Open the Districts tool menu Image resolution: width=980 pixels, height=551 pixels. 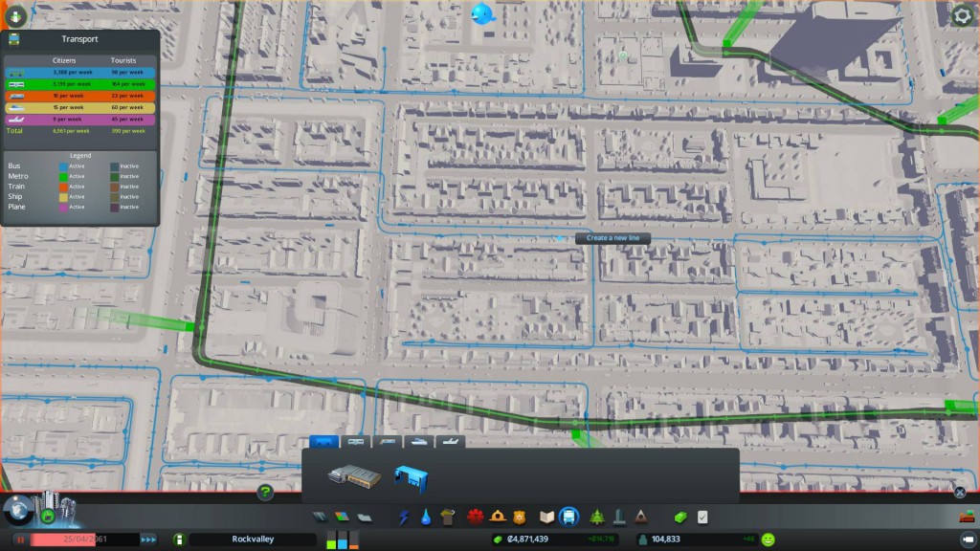point(365,517)
